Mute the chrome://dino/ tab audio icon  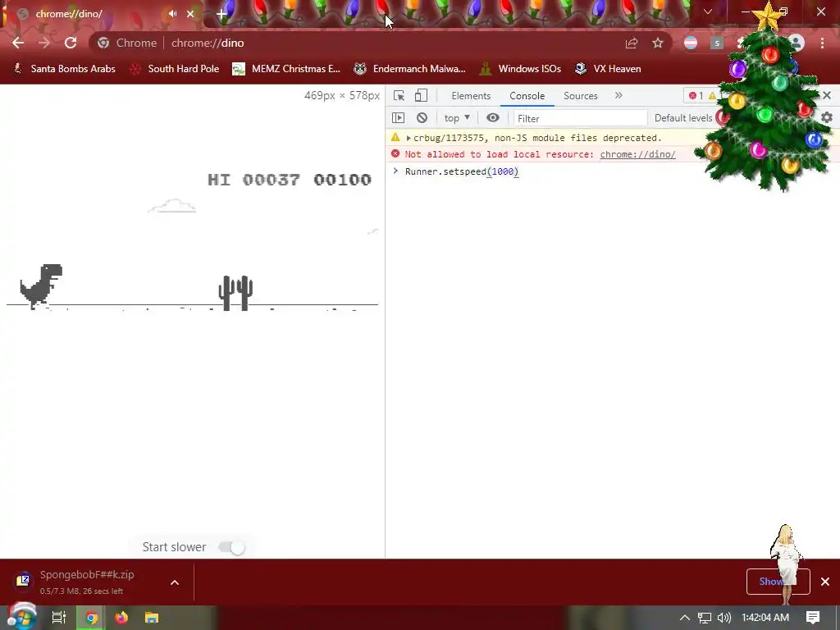[x=172, y=14]
